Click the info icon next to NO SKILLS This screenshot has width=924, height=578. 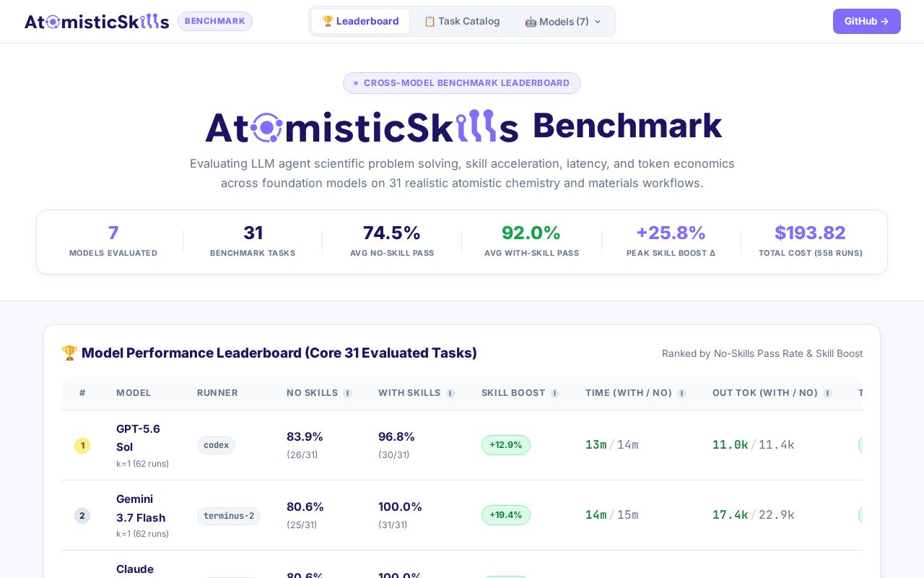(x=347, y=393)
